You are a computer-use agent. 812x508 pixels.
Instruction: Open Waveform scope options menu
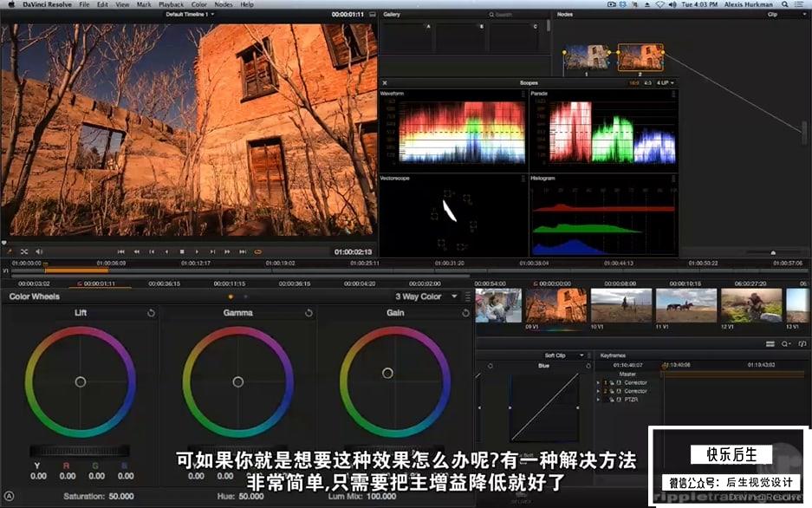tap(523, 94)
